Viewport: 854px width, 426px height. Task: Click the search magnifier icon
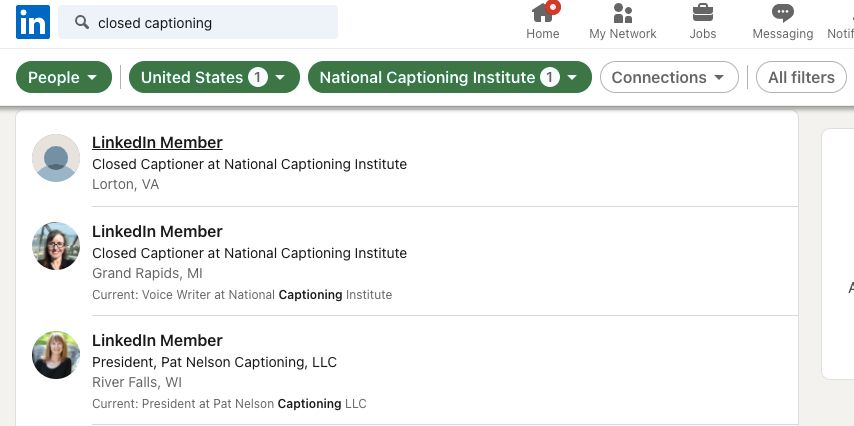(82, 23)
